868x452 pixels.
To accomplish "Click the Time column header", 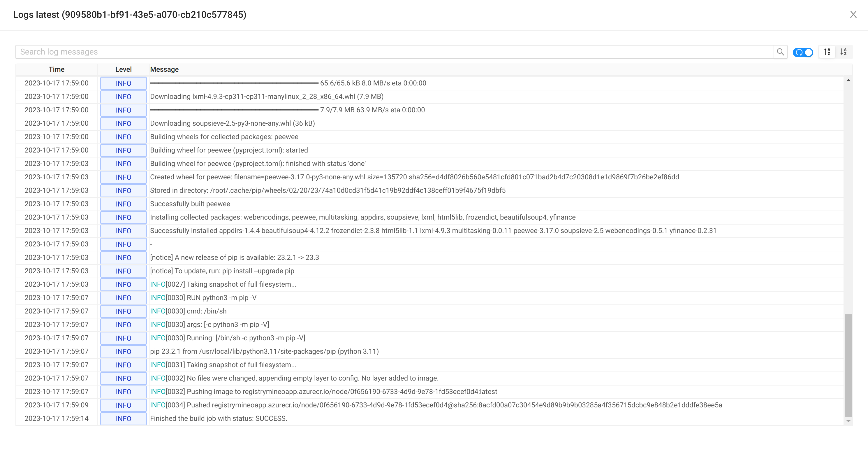I will (56, 69).
